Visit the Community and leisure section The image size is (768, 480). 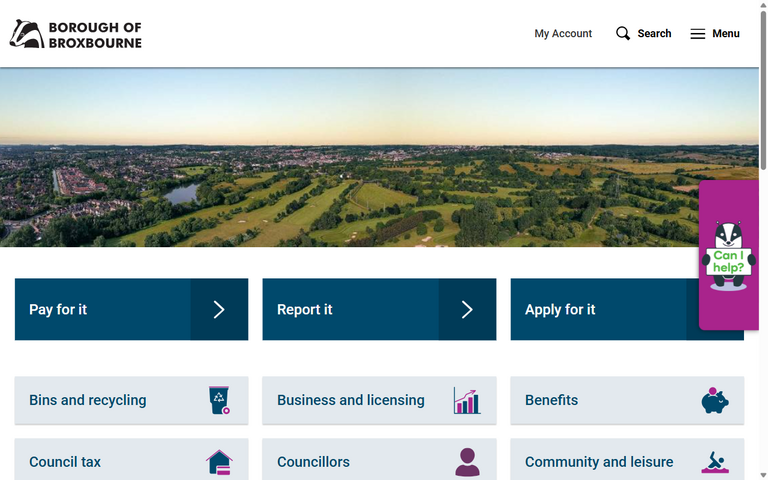598,462
